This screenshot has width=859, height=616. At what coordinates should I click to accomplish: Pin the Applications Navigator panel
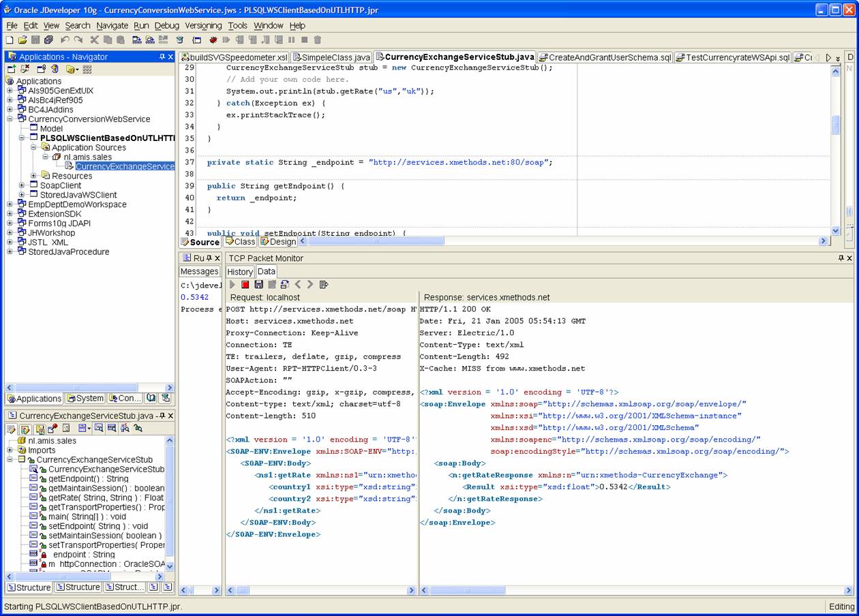coord(162,57)
